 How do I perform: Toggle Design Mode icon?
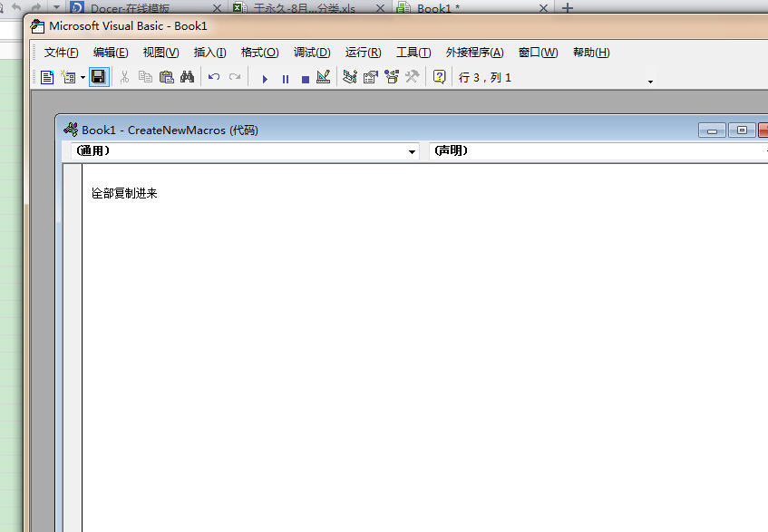[324, 78]
